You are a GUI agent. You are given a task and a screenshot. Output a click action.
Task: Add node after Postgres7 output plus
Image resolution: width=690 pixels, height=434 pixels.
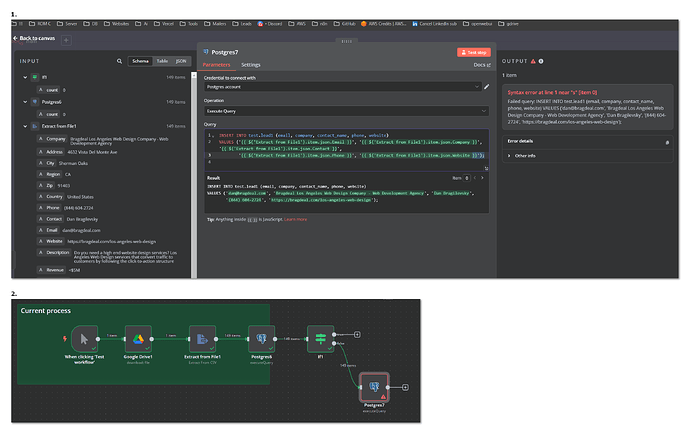point(405,387)
